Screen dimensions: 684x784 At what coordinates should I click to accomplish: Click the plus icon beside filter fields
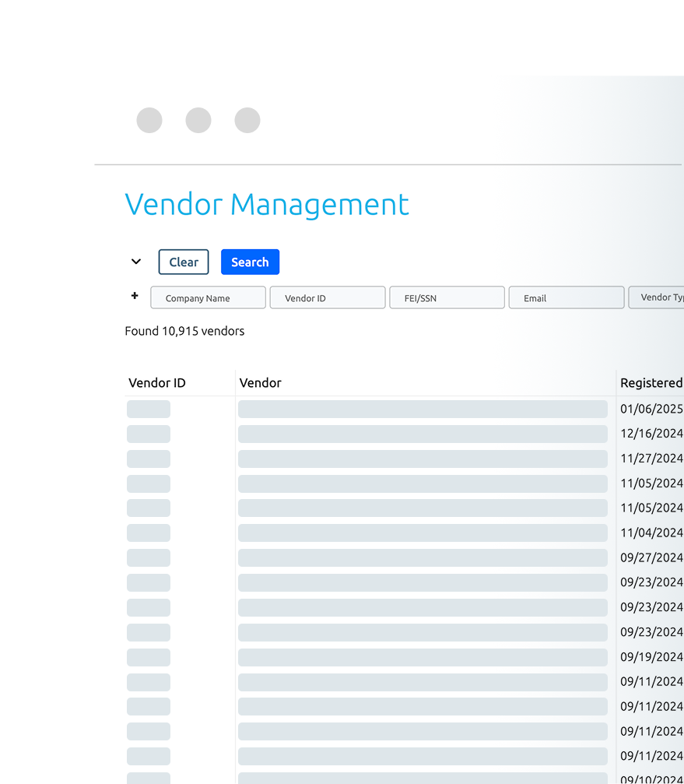[x=135, y=296]
